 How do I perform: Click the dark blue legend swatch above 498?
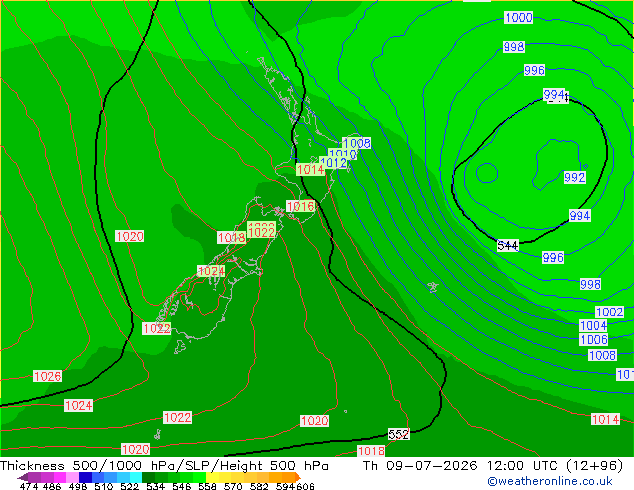85,477
